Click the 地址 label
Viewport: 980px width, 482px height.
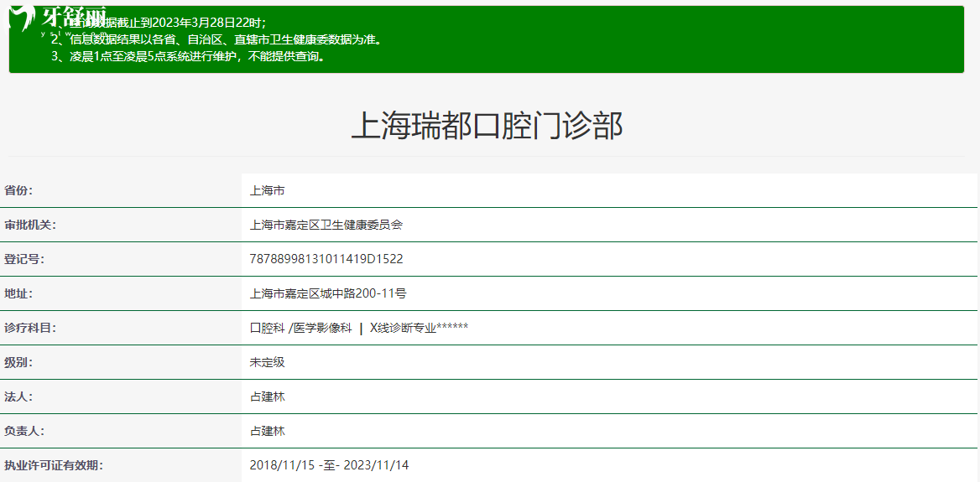pyautogui.click(x=18, y=293)
